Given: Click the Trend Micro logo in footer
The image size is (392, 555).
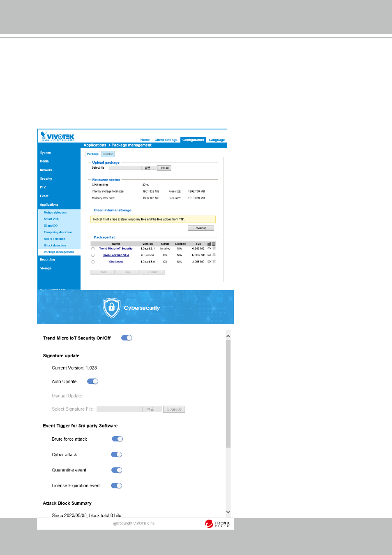Looking at the screenshot, I should (217, 523).
